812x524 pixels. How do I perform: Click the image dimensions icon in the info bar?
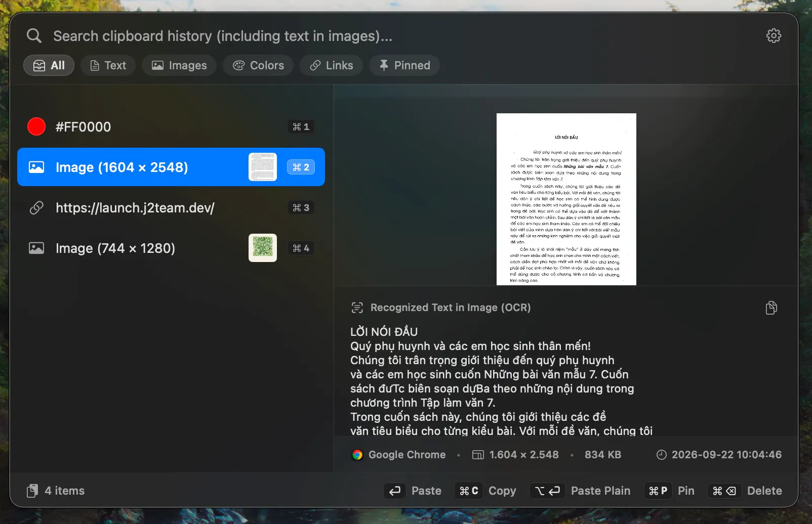tap(478, 455)
